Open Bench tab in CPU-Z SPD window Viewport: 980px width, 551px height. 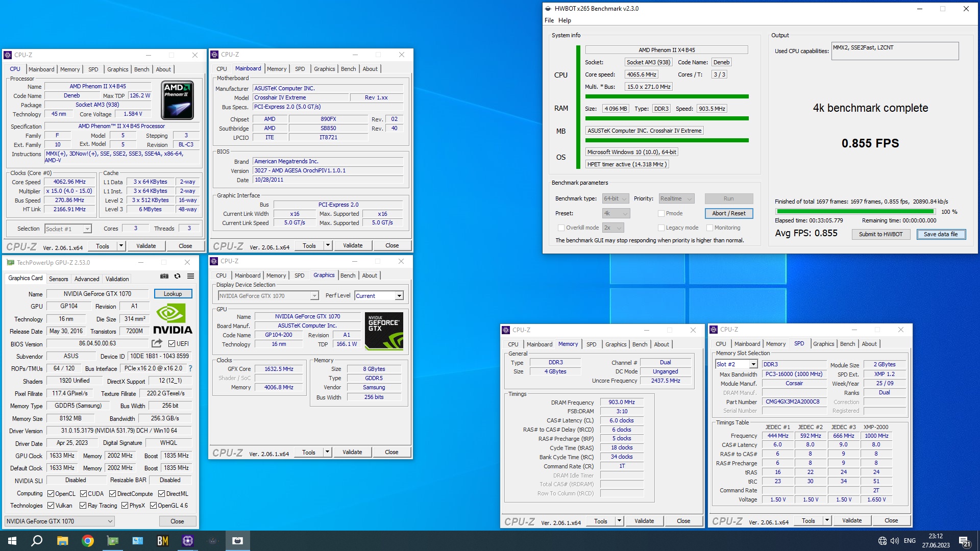847,344
